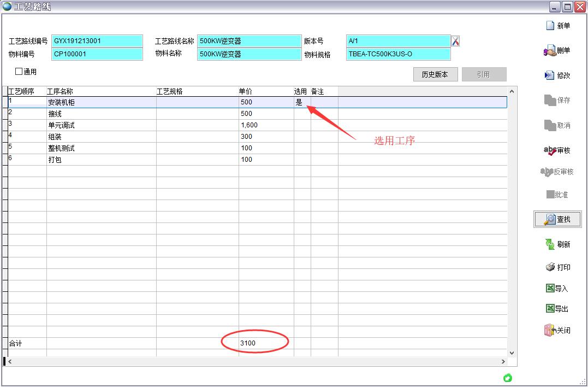Viewport: 588px width, 387px height.
Task: Click the 删单 (delete document) icon
Action: coord(550,51)
